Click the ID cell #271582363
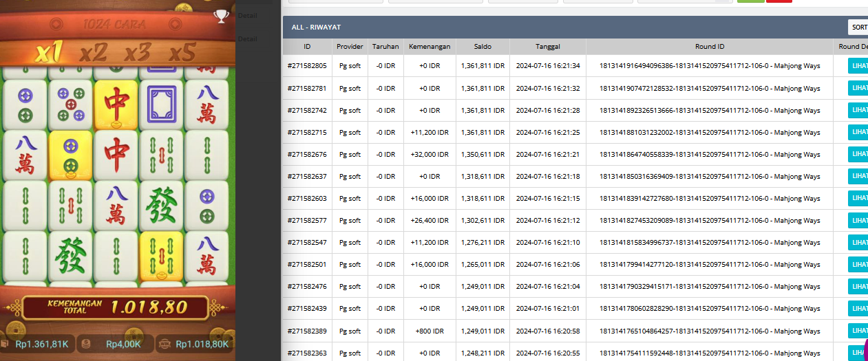Screen dimensions: 868x361 pyautogui.click(x=307, y=353)
